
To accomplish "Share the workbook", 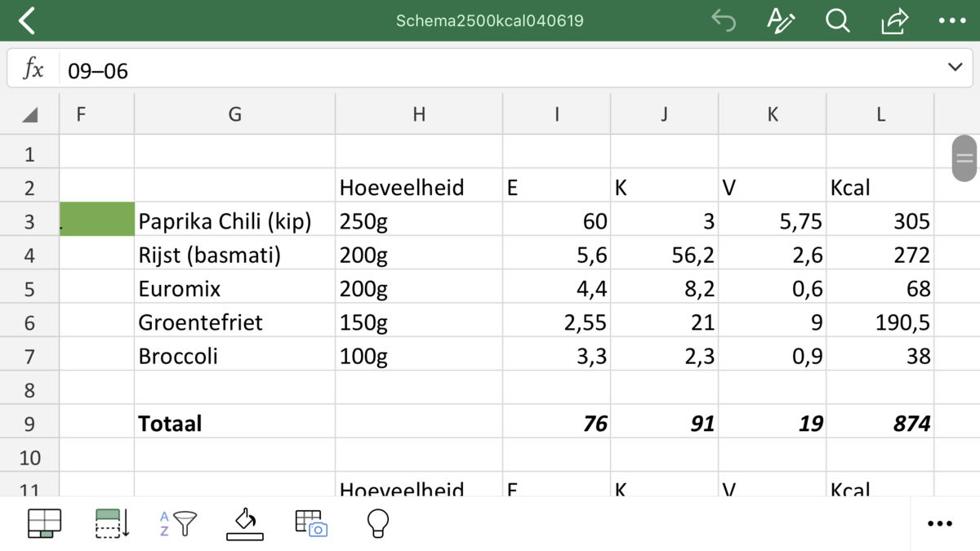I will click(x=895, y=20).
